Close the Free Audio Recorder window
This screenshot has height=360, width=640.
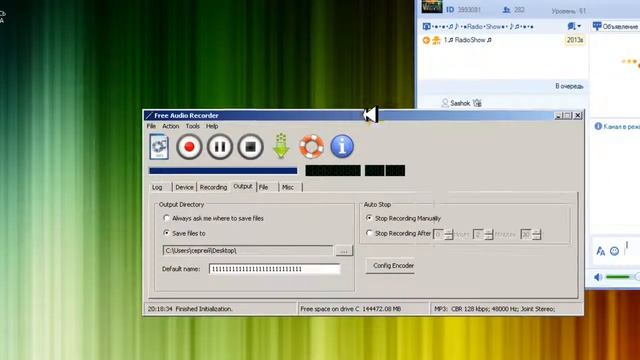point(578,116)
